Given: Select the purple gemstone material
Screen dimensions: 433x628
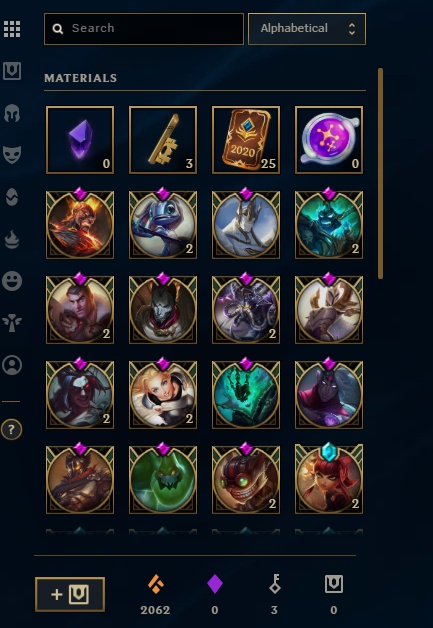Looking at the screenshot, I should [80, 140].
